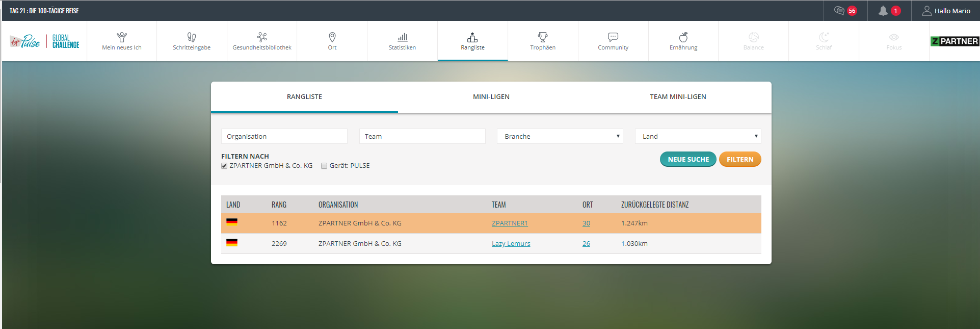Switch to the TEAM MINI-LIGEN tab

[678, 97]
